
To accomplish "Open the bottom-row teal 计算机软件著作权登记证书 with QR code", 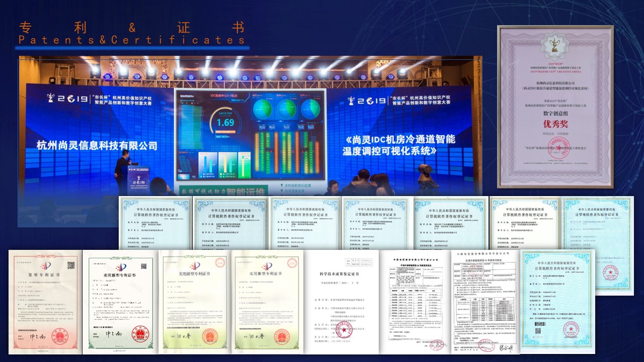I will 558,302.
